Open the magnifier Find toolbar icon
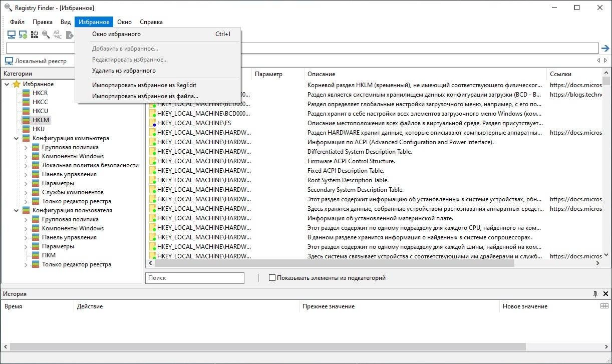612x364 pixels. coord(46,35)
